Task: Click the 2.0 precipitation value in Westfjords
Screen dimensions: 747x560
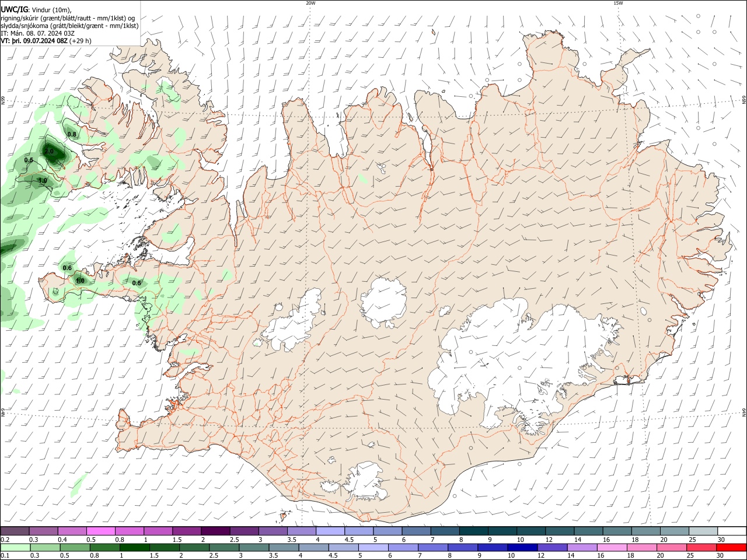Action: [49, 152]
